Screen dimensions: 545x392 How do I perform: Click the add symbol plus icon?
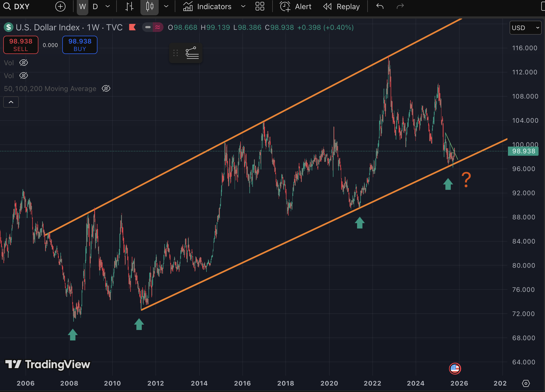click(60, 6)
